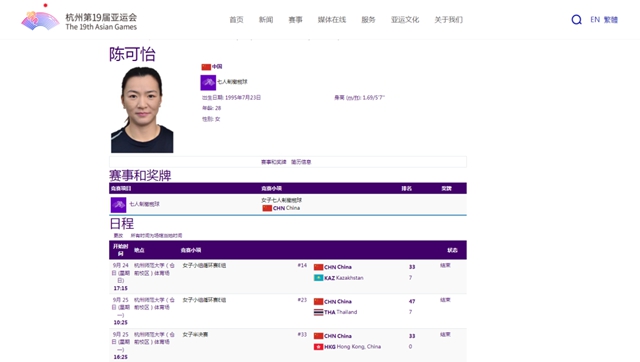Image resolution: width=640 pixels, height=362 pixels.
Task: Open the 关于我们 about menu item
Action: tap(449, 20)
